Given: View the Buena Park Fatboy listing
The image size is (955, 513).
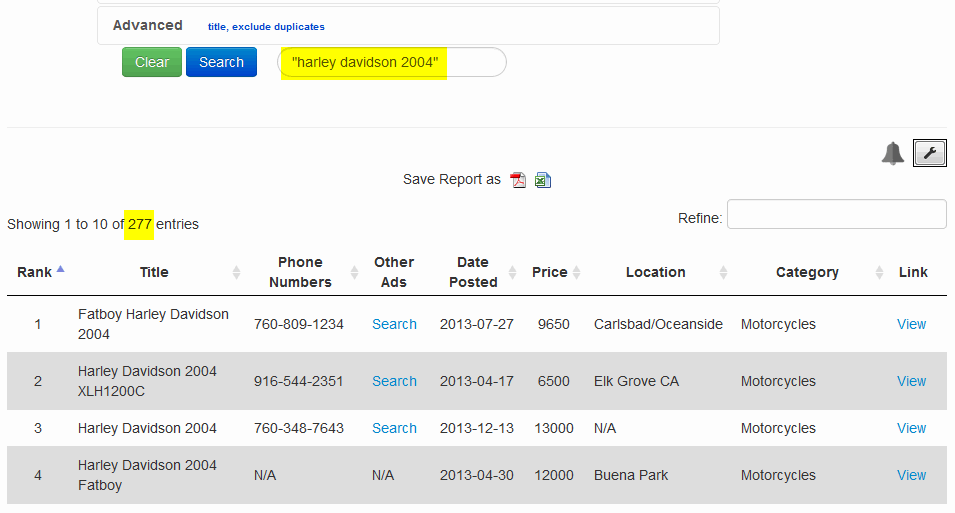Looking at the screenshot, I should [x=911, y=475].
